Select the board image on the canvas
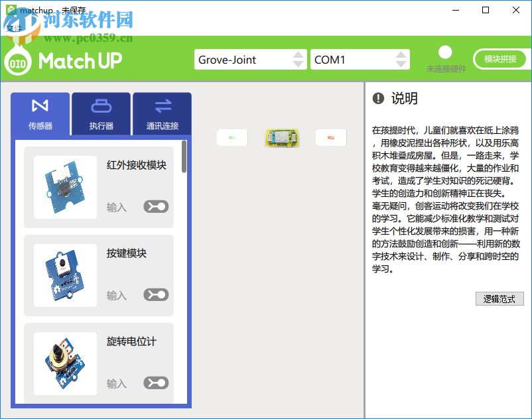Screen dimensions: 532x419 282,138
